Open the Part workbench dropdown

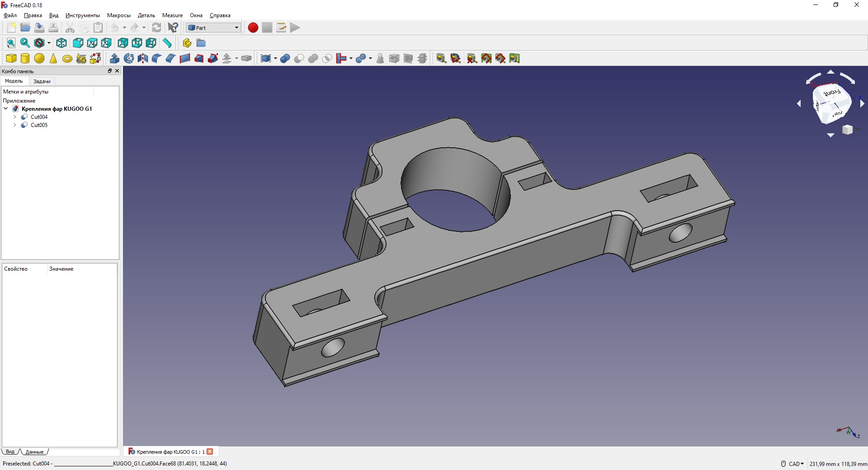pyautogui.click(x=213, y=28)
